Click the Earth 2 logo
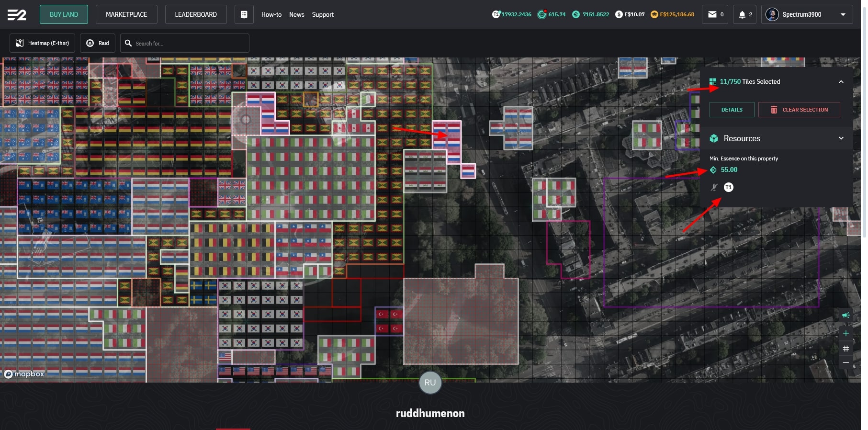The width and height of the screenshot is (868, 430). point(17,15)
